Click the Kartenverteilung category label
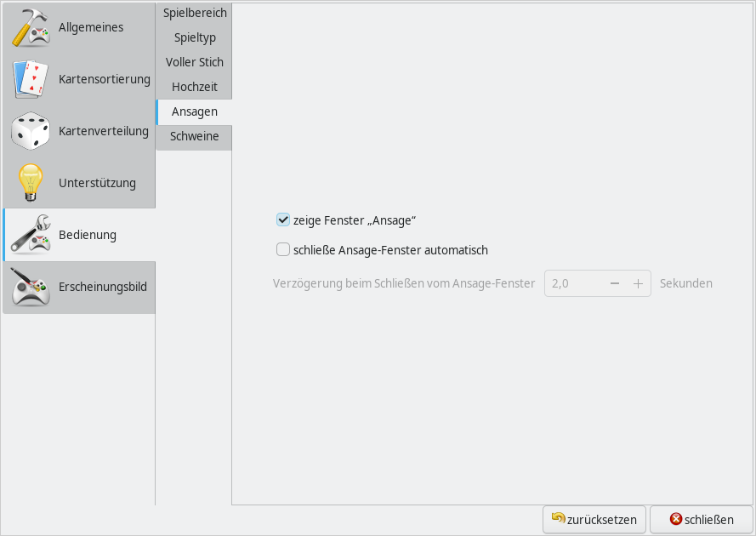 coord(103,131)
